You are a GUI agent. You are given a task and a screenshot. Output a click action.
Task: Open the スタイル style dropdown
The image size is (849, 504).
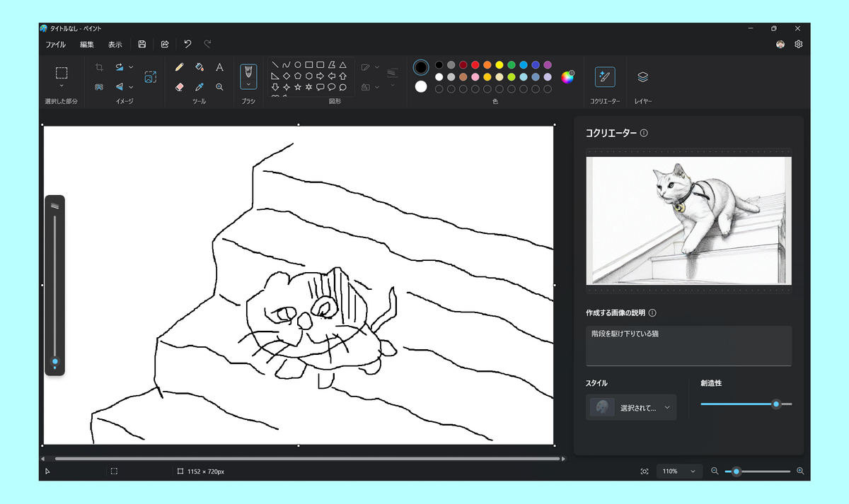tap(631, 408)
